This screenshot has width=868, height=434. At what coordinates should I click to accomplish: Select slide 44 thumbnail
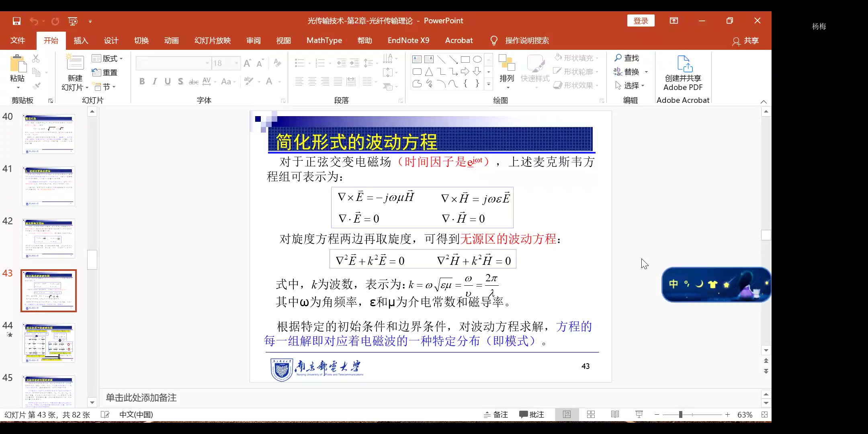click(x=49, y=343)
